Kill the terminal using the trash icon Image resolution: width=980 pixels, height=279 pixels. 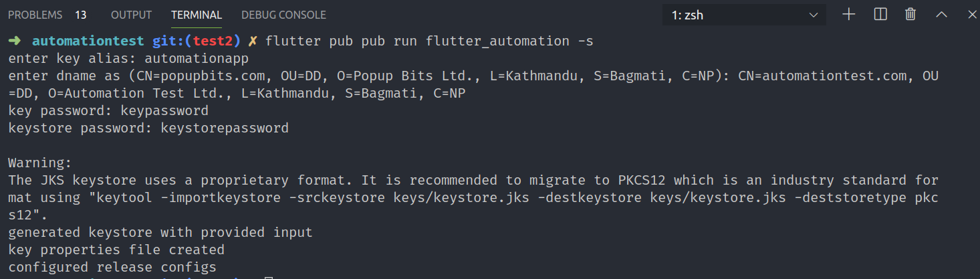pyautogui.click(x=910, y=14)
